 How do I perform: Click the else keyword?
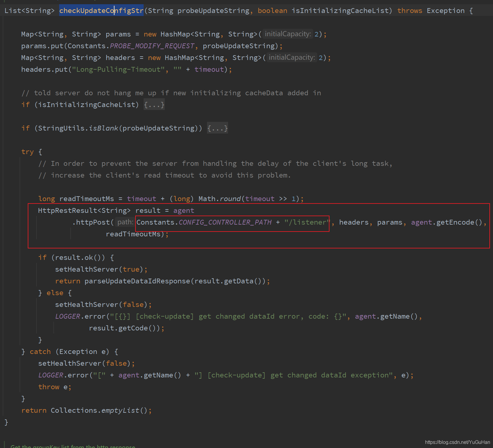[x=55, y=293]
